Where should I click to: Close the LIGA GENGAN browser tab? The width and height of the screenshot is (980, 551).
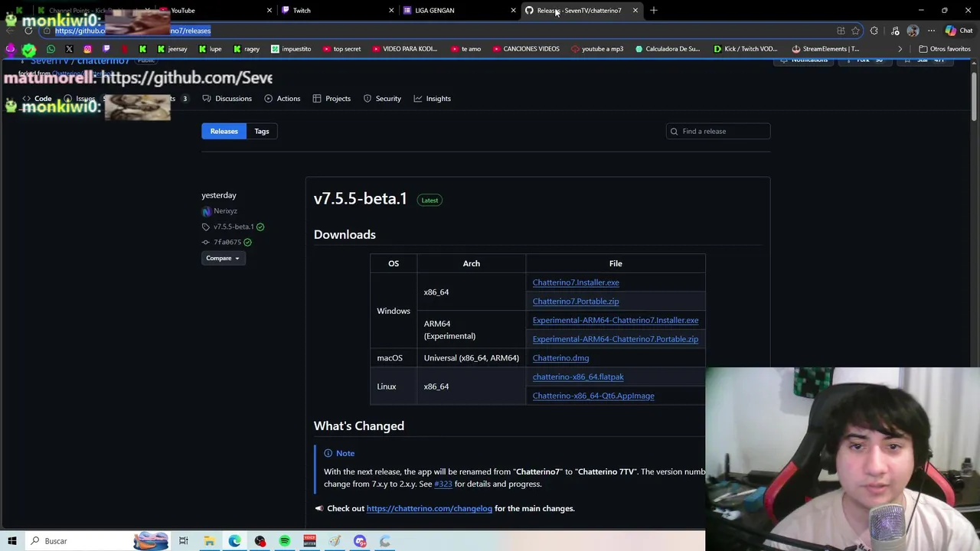pos(513,11)
